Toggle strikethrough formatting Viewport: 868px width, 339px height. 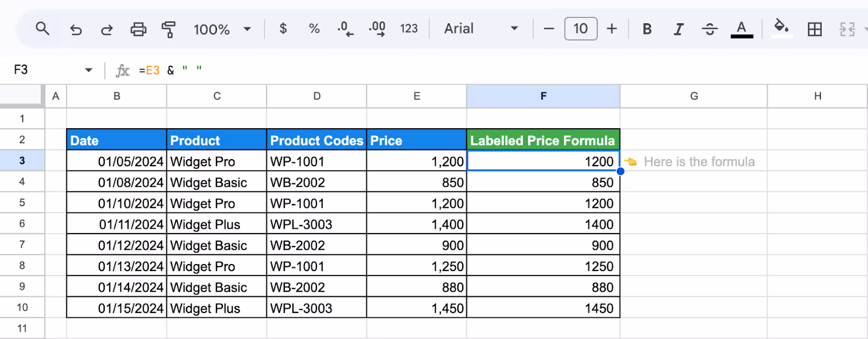pyautogui.click(x=710, y=29)
